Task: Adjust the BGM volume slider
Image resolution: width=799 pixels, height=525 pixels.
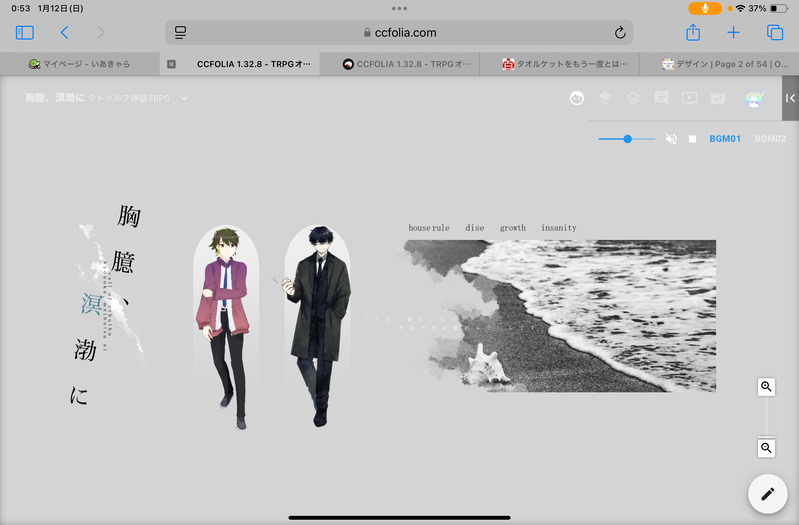Action: (627, 139)
